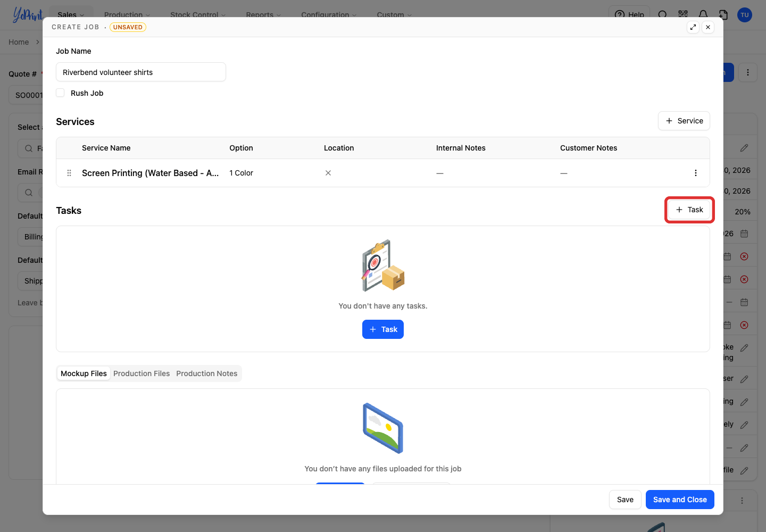
Task: Go to Home in the breadcrumb
Action: pos(19,42)
